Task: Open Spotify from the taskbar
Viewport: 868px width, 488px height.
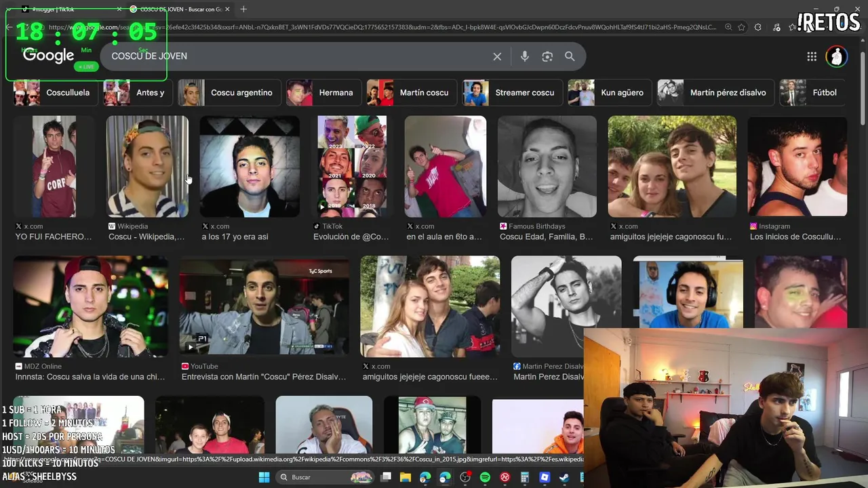Action: [x=485, y=477]
